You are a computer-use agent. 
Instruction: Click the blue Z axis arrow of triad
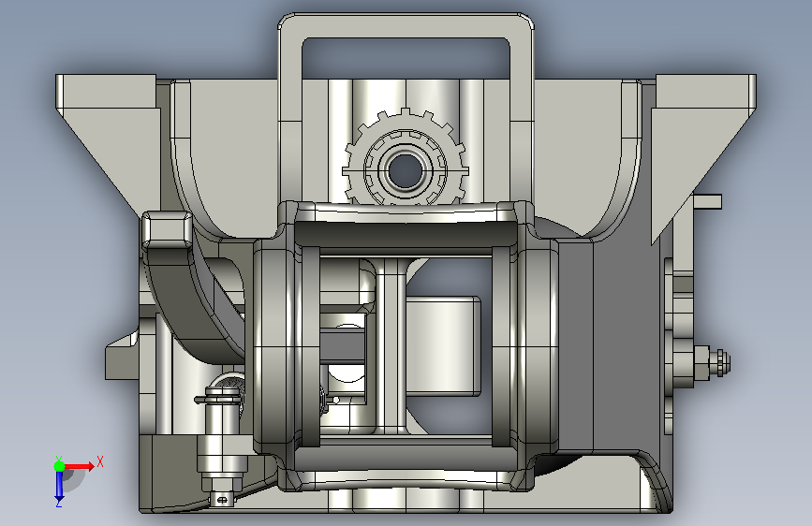59,486
